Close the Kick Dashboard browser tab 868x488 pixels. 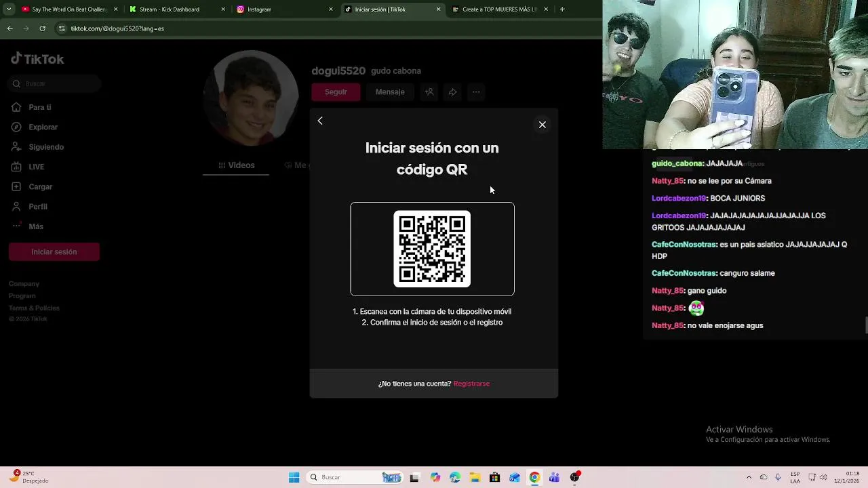click(x=223, y=9)
